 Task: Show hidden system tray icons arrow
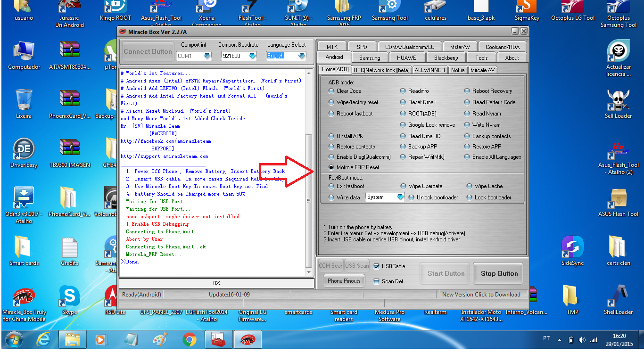coord(560,340)
